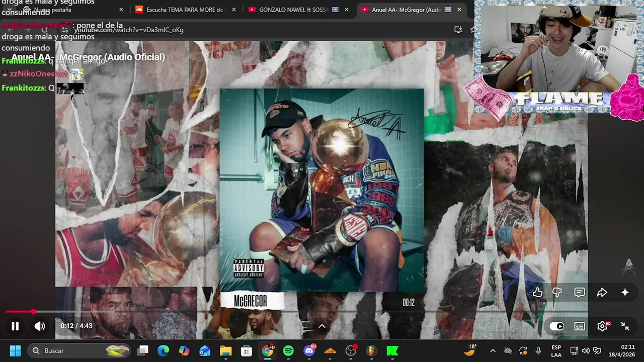Click the youtube.com address bar
Image resolution: width=644 pixels, height=362 pixels.
[262, 30]
